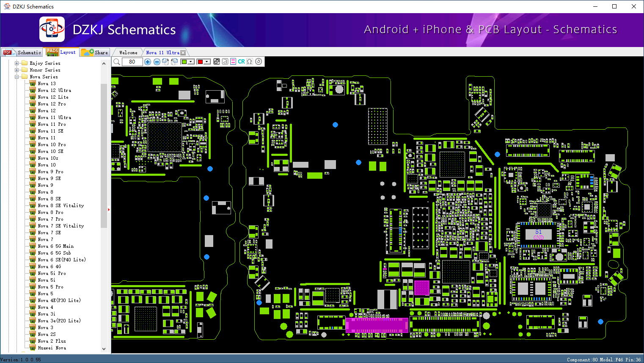Click the overlapping windows layer icon
644x363 pixels.
pos(217,61)
